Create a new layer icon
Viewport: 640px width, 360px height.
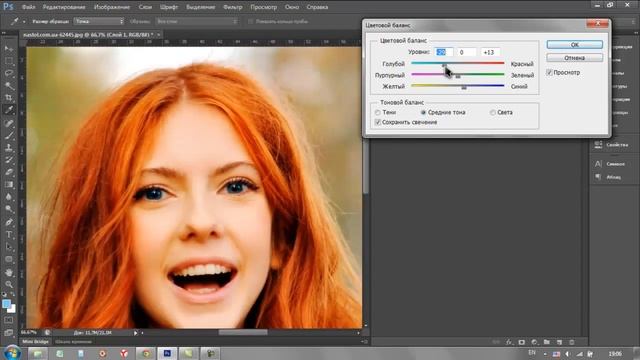[559, 342]
